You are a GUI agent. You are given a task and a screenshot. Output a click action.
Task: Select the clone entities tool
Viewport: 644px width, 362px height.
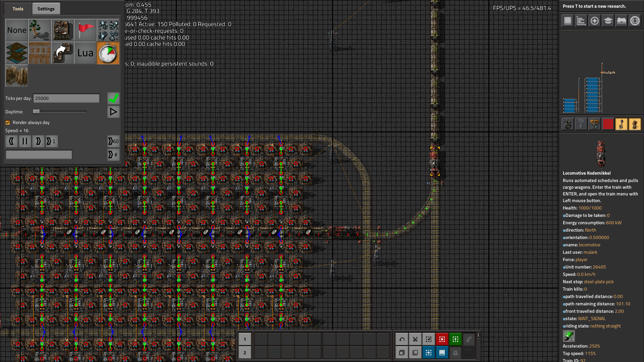pos(62,53)
